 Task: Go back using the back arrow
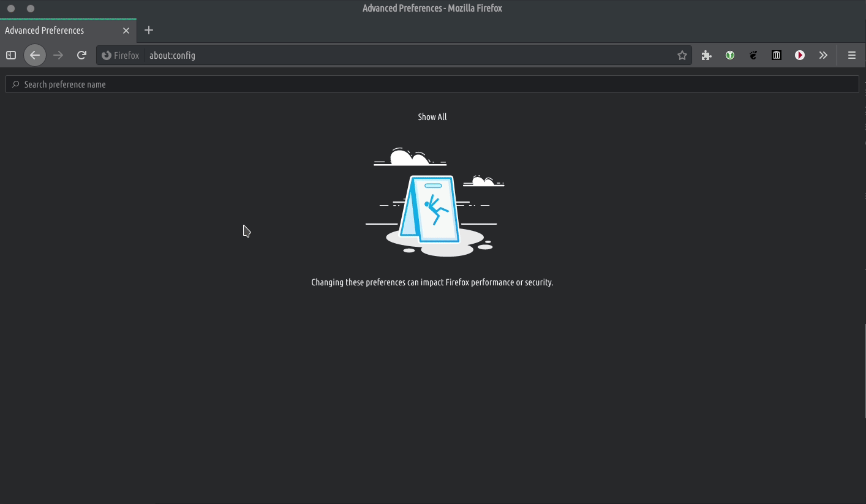click(35, 55)
